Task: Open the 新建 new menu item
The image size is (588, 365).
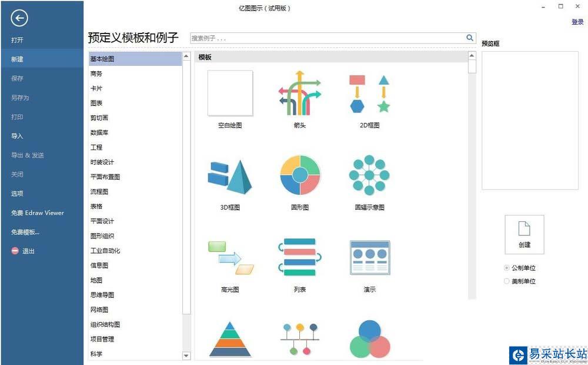Action: [42, 59]
